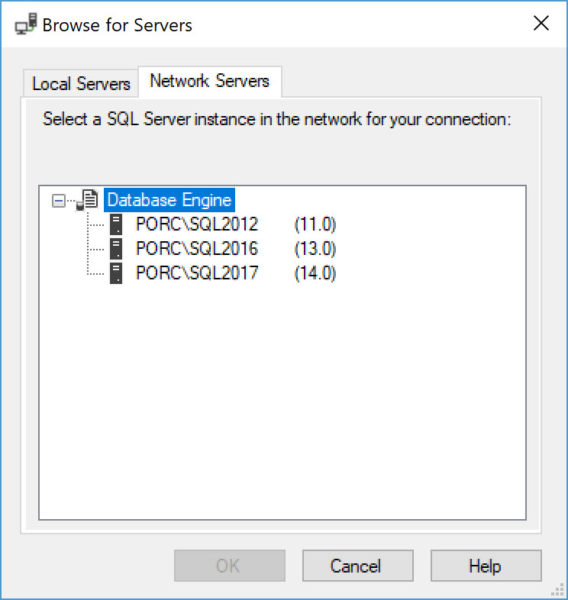
Task: Pick the PORC\SQL2017 server instance
Action: [x=197, y=273]
